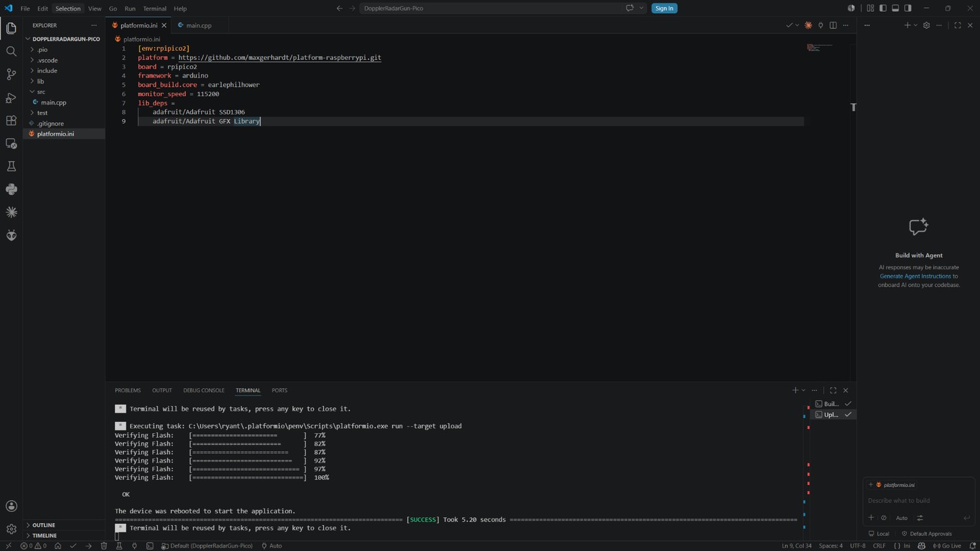Screen dimensions: 980x551
Task: Toggle the bottom panel visibility
Action: [x=896, y=8]
